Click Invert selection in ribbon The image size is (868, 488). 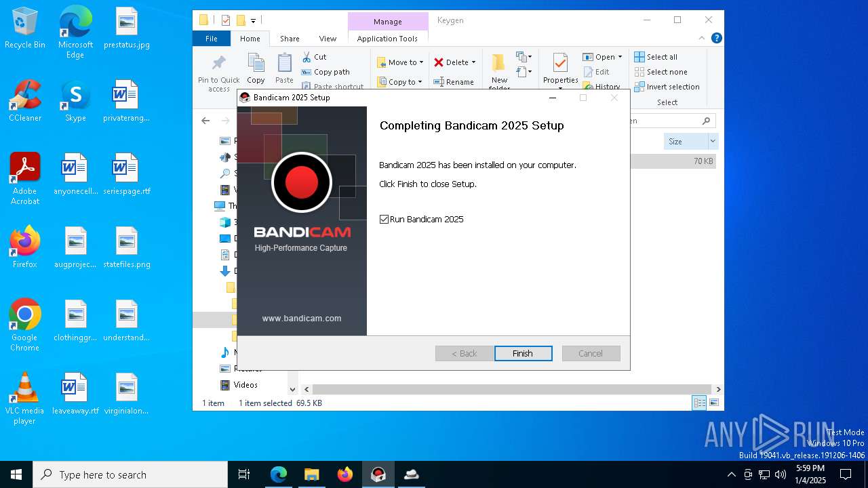(667, 87)
